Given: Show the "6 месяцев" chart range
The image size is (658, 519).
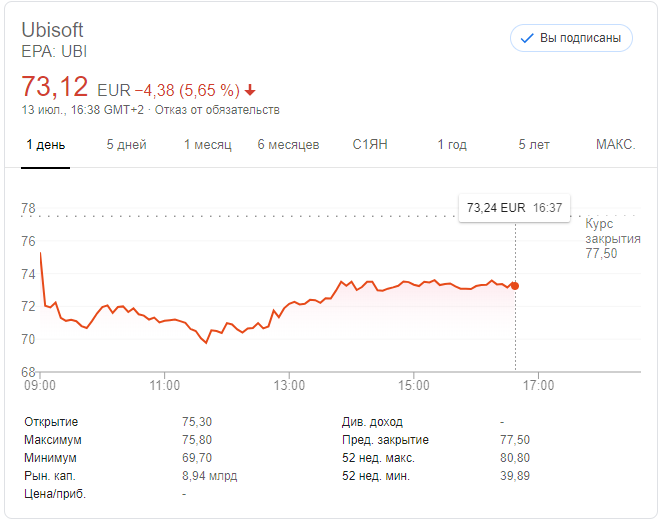Looking at the screenshot, I should click(x=288, y=145).
